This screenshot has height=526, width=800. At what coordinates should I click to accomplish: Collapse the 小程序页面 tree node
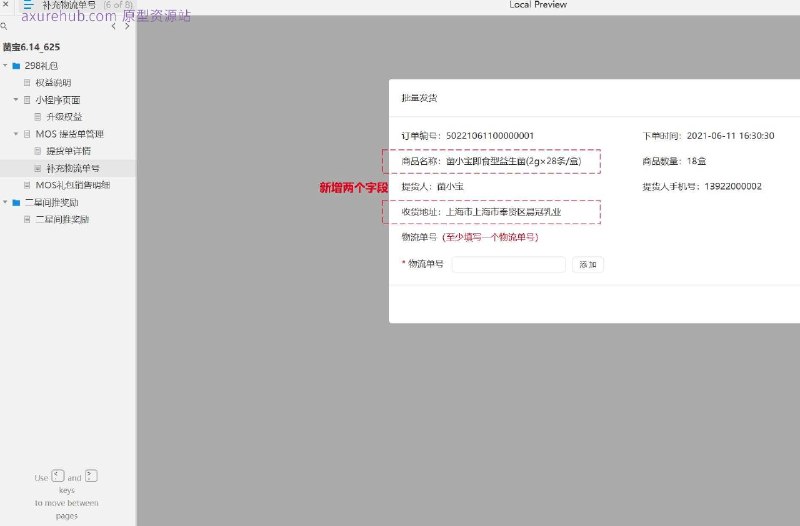tap(16, 99)
